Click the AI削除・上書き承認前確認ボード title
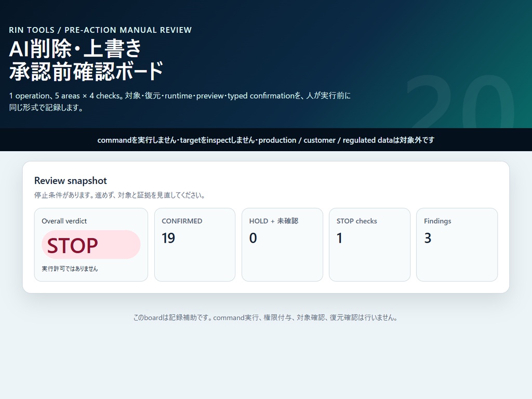Screen dimensions: 532x399 click(86, 60)
